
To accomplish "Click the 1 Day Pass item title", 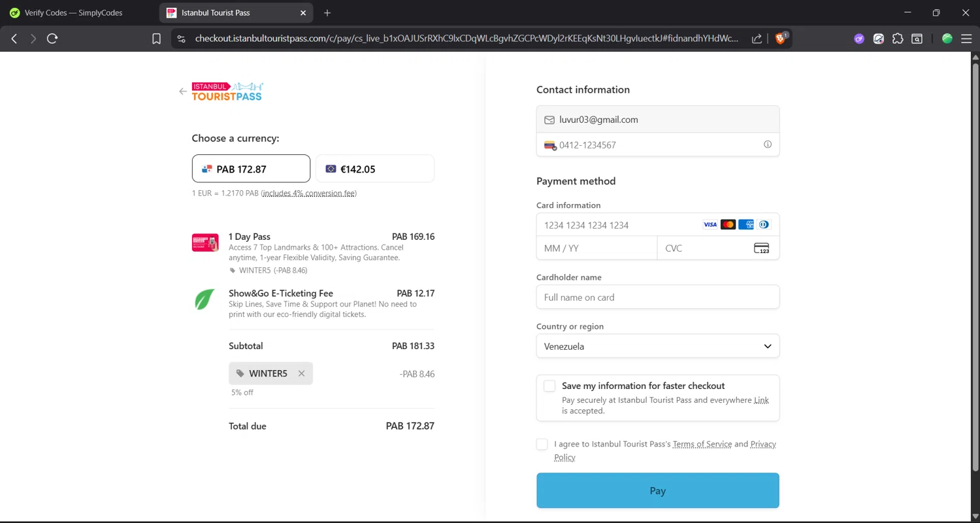I will [250, 237].
